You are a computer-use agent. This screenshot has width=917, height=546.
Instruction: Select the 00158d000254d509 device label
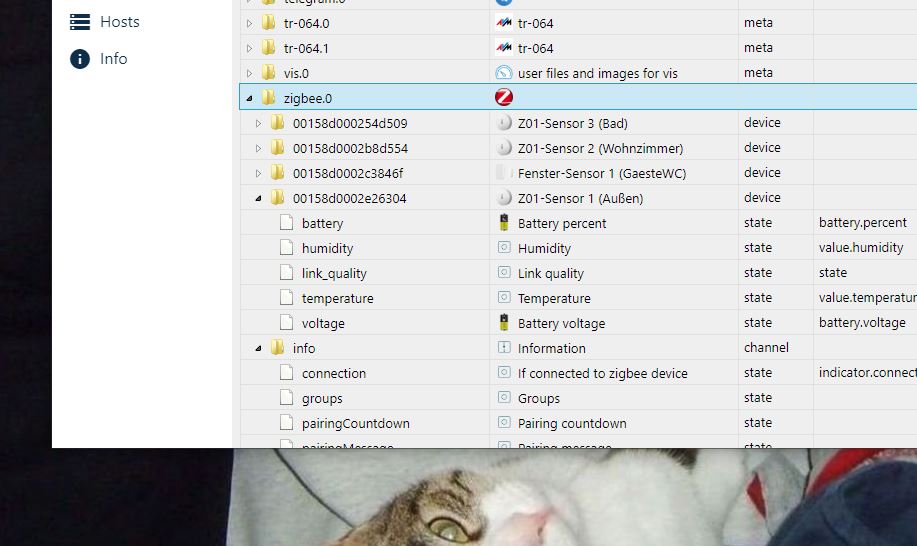[x=350, y=123]
